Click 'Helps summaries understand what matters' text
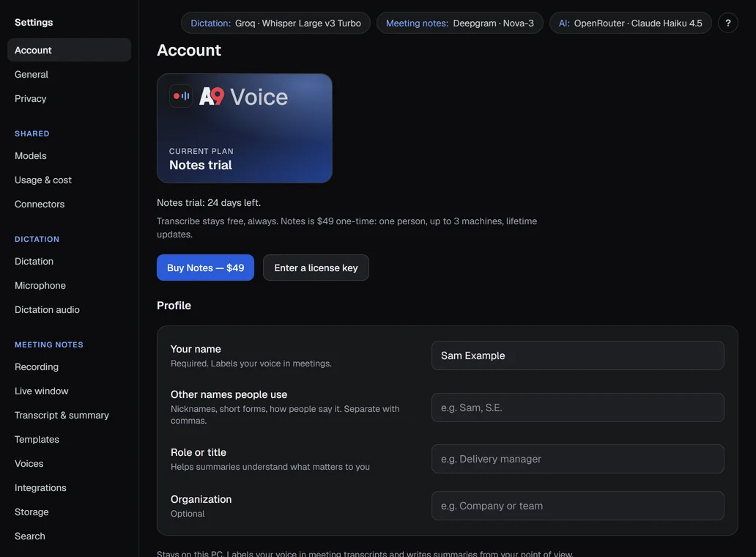 pos(270,467)
